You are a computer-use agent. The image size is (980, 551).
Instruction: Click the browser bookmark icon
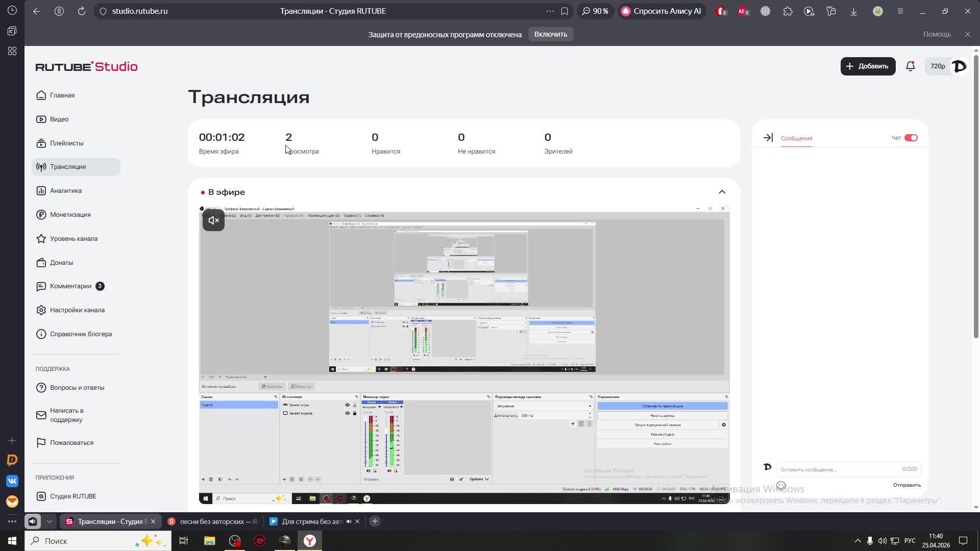(565, 11)
